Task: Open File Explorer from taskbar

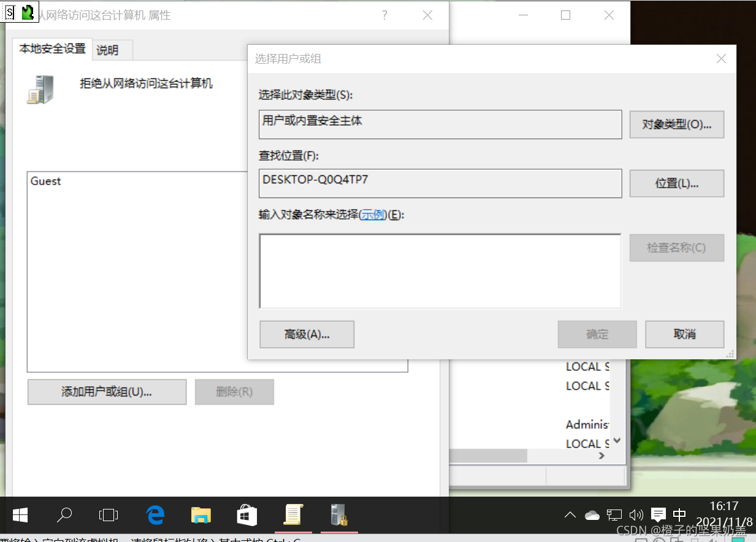Action: pyautogui.click(x=201, y=515)
